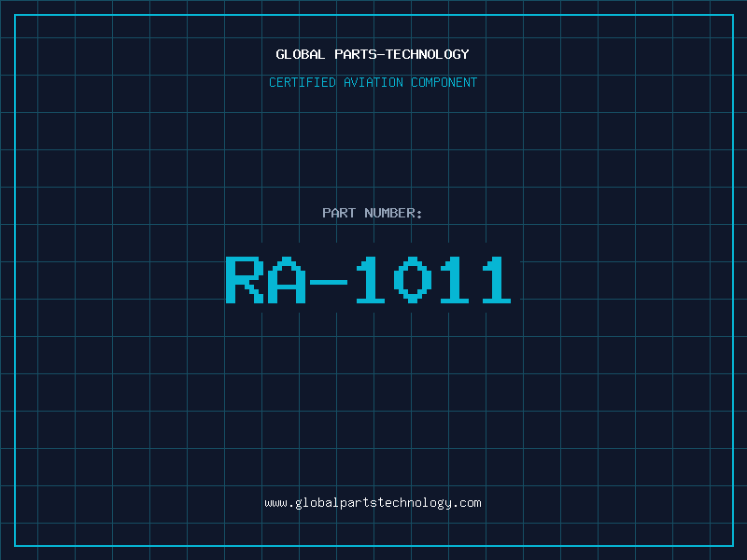Image resolution: width=747 pixels, height=560 pixels.
Task: Select the word "NUMBER:" in the label
Action: pyautogui.click(x=394, y=213)
